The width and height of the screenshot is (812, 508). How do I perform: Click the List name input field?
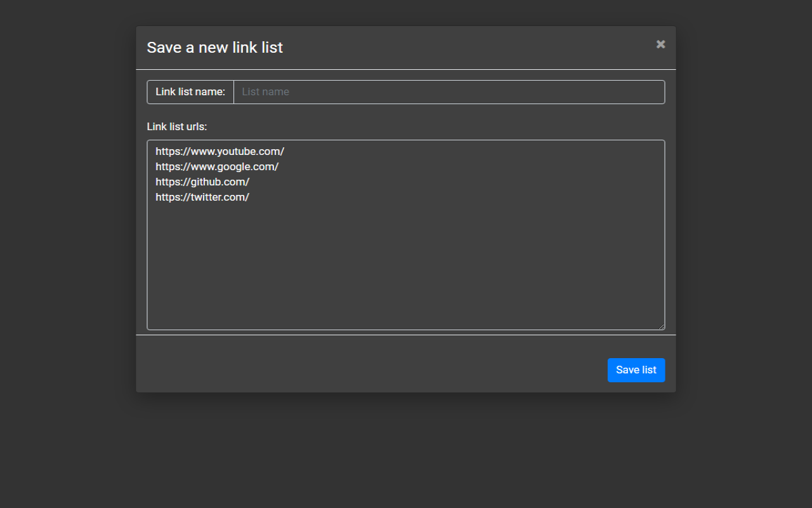(449, 92)
